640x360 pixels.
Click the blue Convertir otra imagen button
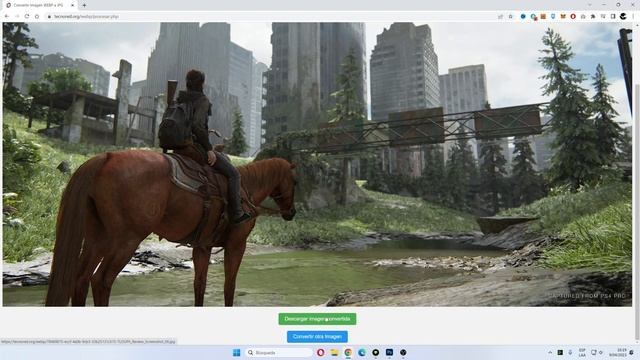(x=317, y=337)
